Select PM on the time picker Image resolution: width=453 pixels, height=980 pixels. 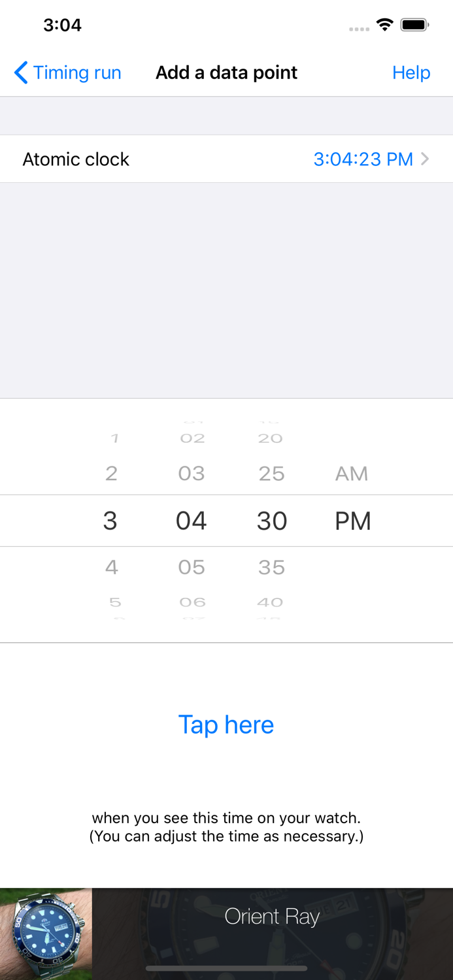click(x=353, y=520)
